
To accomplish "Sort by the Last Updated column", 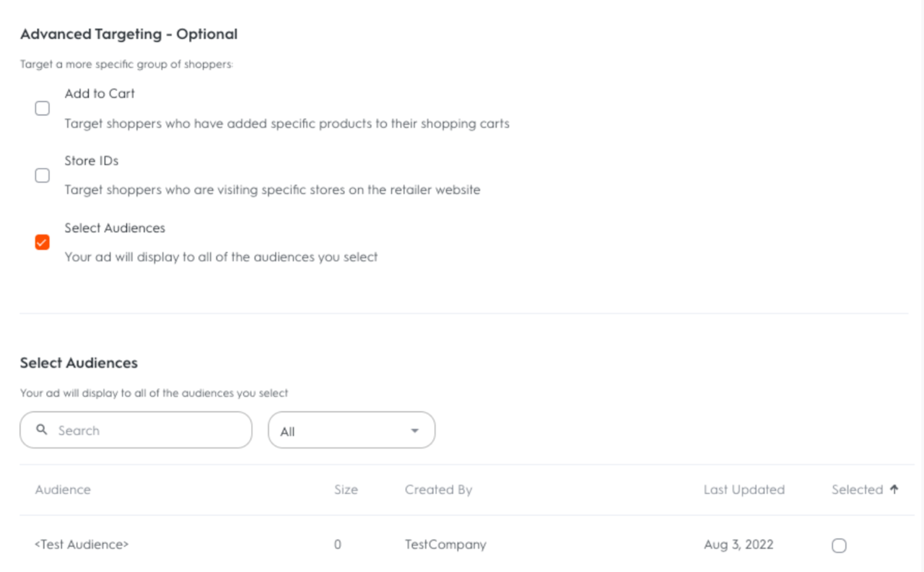I will (x=744, y=490).
